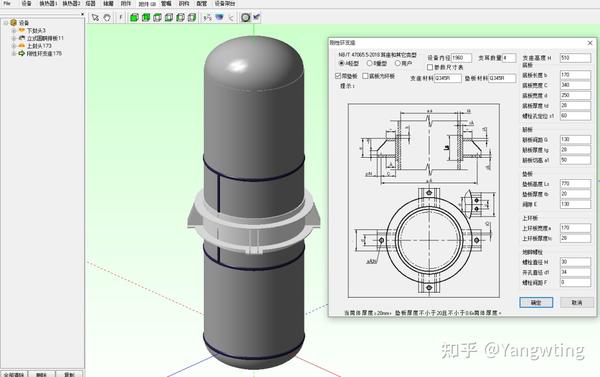Expand the 上封头173 tree node

[14, 46]
